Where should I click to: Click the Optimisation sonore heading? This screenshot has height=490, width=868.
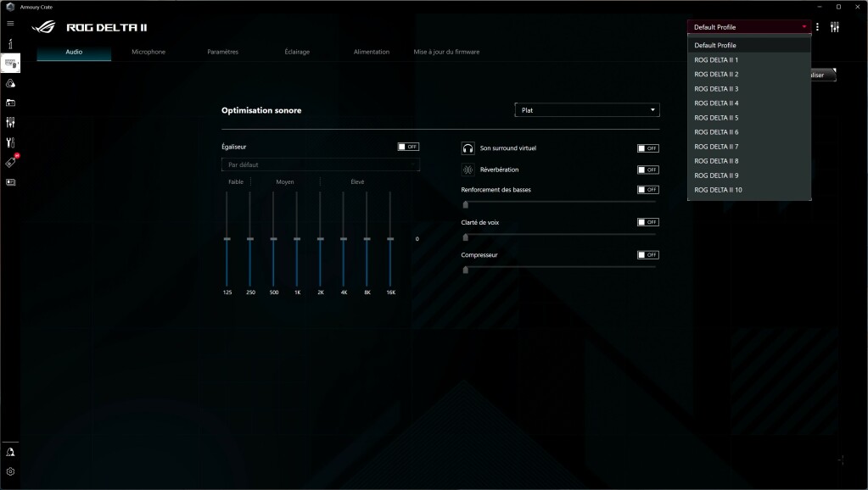click(x=261, y=110)
